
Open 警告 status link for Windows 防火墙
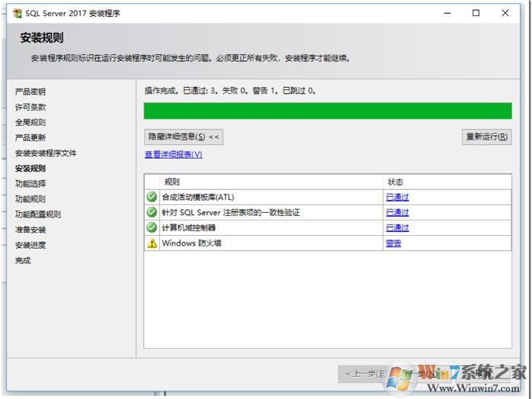coord(393,243)
